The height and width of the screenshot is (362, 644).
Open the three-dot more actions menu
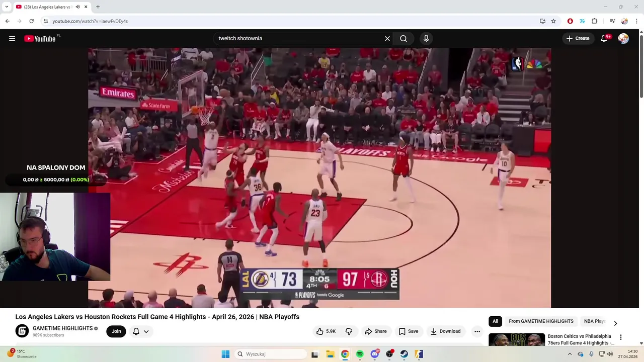click(x=477, y=331)
